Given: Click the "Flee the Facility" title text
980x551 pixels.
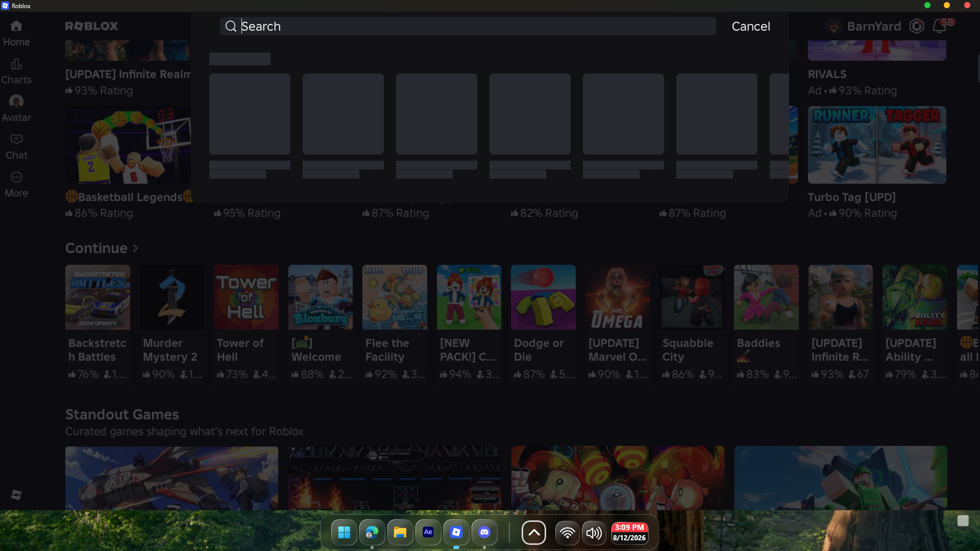Looking at the screenshot, I should point(387,350).
